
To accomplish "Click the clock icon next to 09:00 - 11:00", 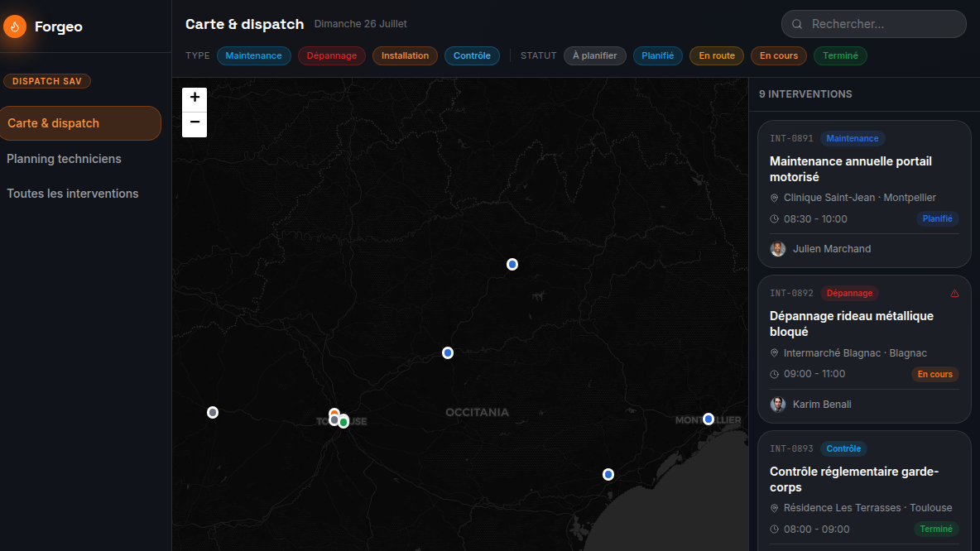I will point(775,374).
